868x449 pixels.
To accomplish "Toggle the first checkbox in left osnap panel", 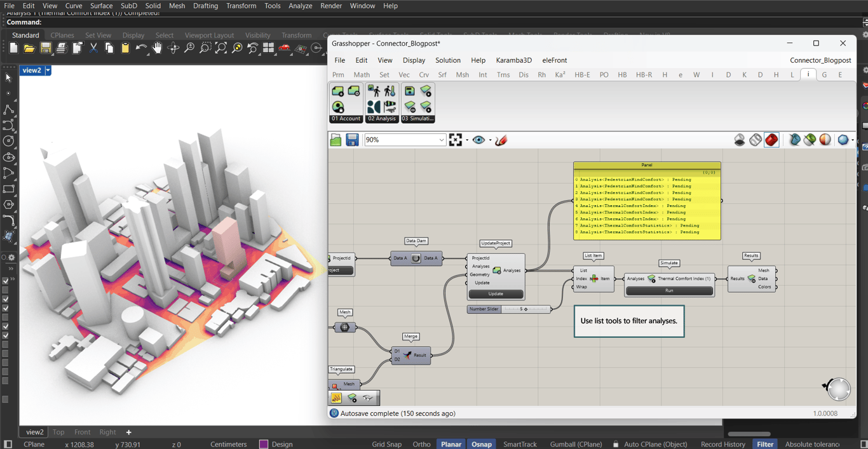I will [6, 281].
